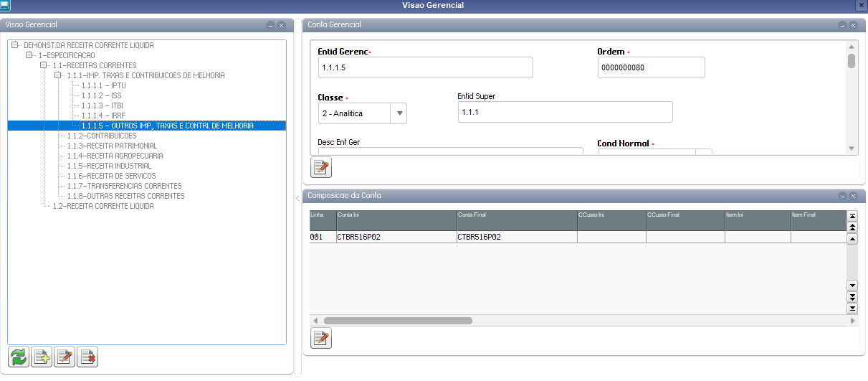Page down button in composition grid

852,296
